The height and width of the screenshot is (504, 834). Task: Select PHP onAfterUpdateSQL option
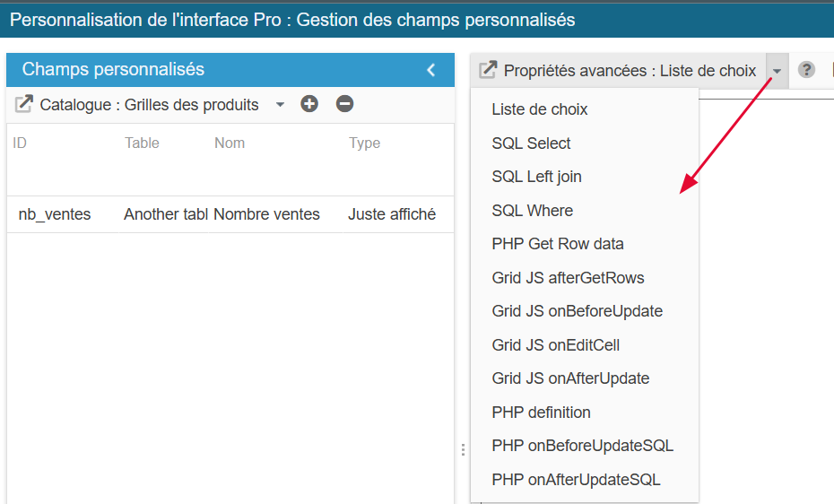click(x=576, y=480)
